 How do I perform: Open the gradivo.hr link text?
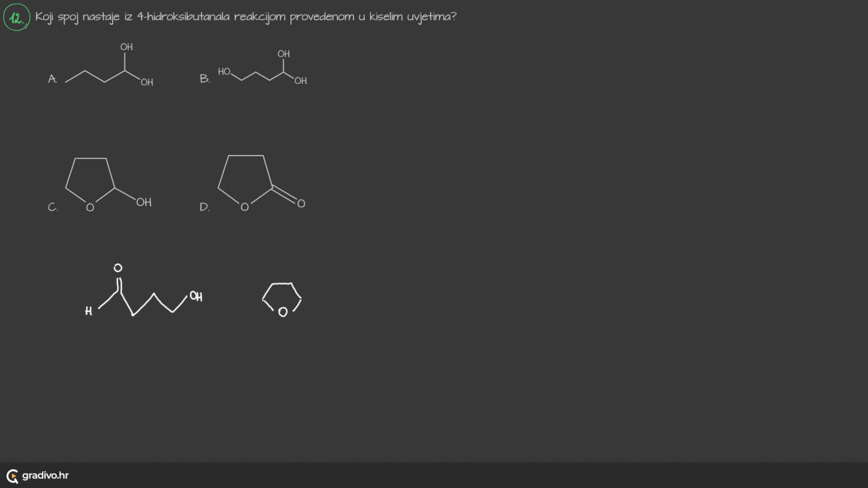point(45,475)
